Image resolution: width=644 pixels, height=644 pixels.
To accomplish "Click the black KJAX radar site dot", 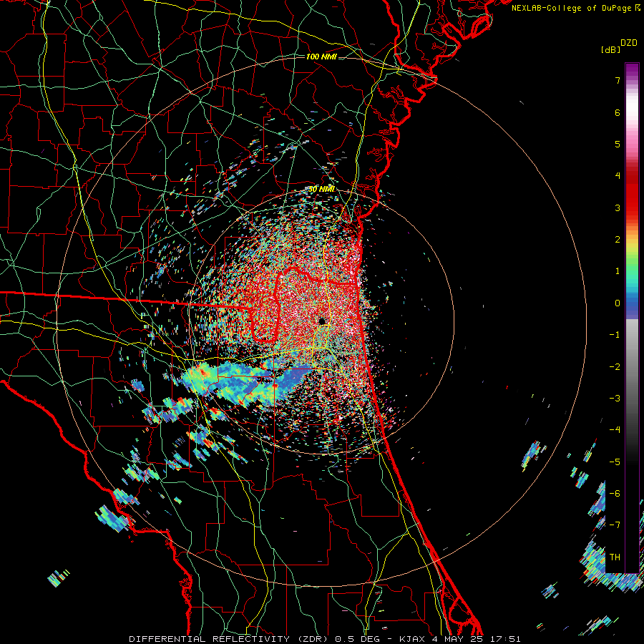I will tap(322, 321).
